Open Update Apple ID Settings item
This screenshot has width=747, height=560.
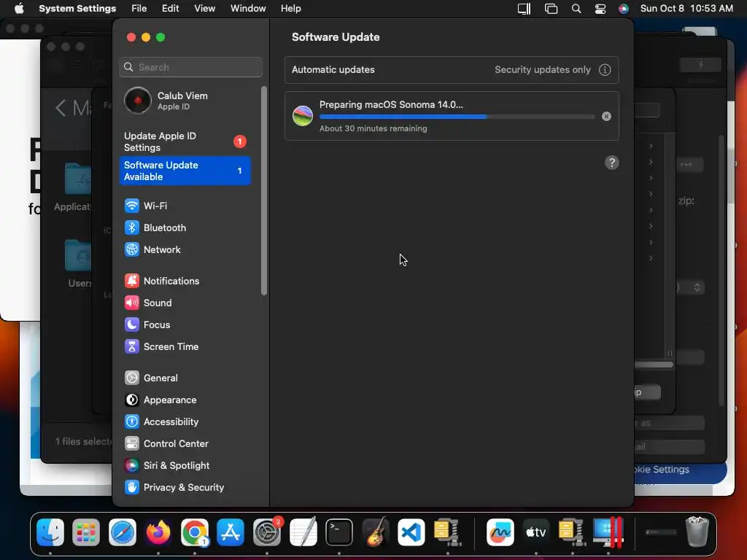(x=185, y=142)
